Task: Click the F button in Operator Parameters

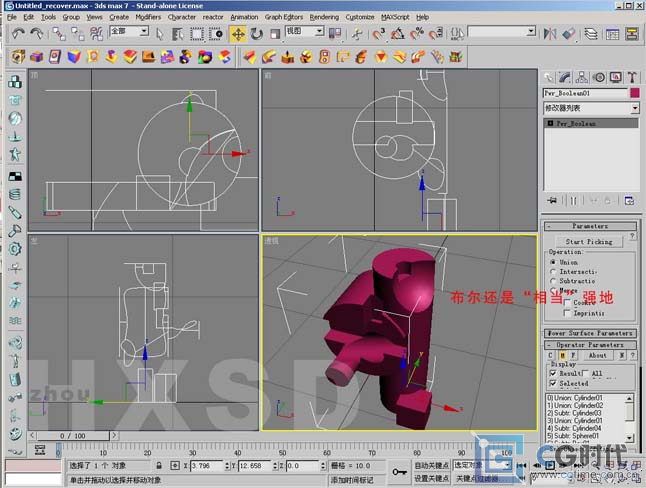Action: pyautogui.click(x=573, y=355)
